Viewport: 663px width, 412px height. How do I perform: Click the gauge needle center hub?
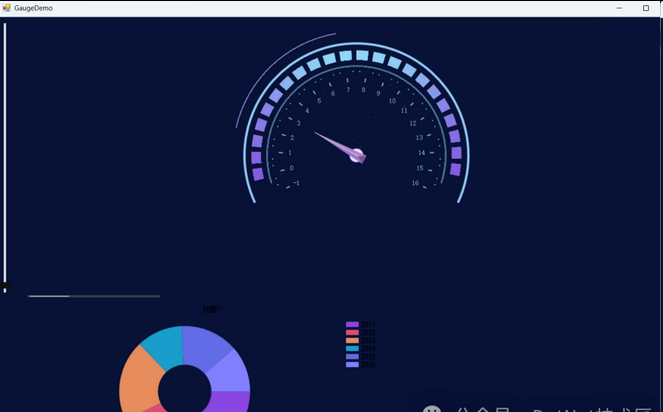point(357,155)
